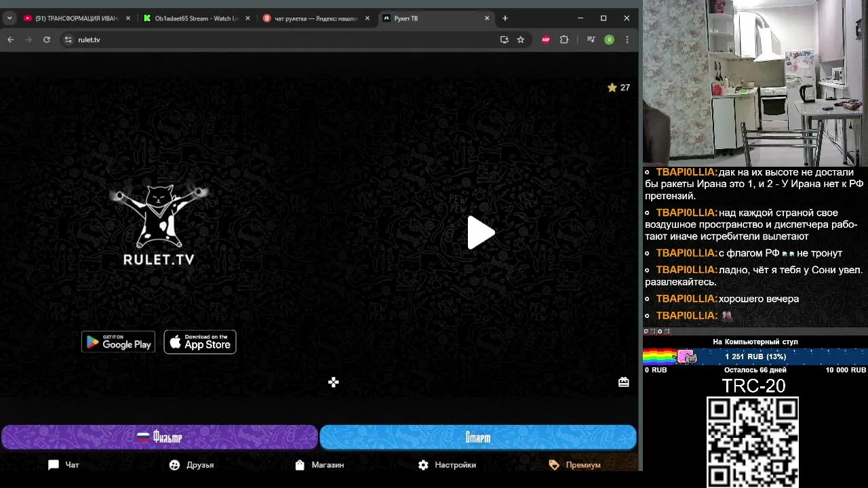Open the Фильтр country filter
Viewport: 868px width, 488px height.
pos(159,437)
